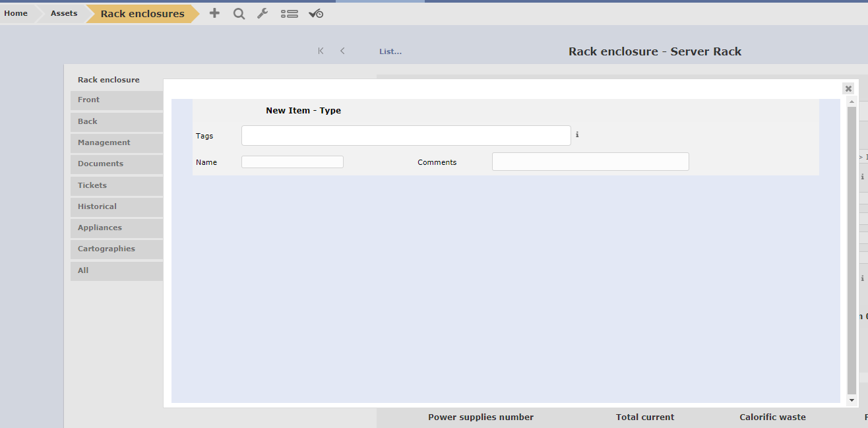
Task: Open the wrench tools icon
Action: [263, 13]
